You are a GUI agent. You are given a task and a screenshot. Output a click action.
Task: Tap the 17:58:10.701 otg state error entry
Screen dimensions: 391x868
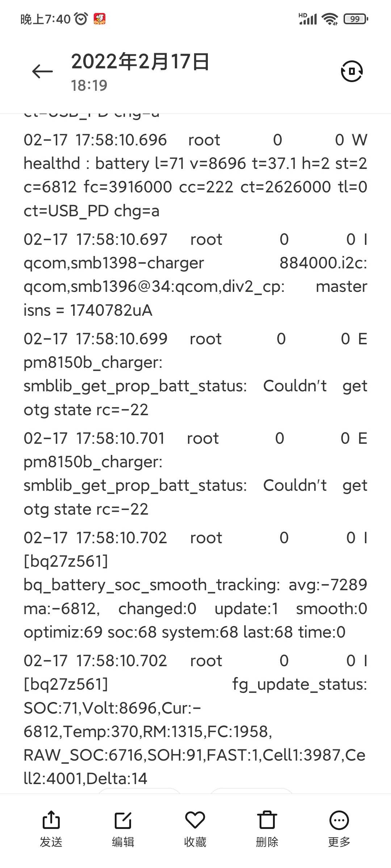click(x=195, y=473)
